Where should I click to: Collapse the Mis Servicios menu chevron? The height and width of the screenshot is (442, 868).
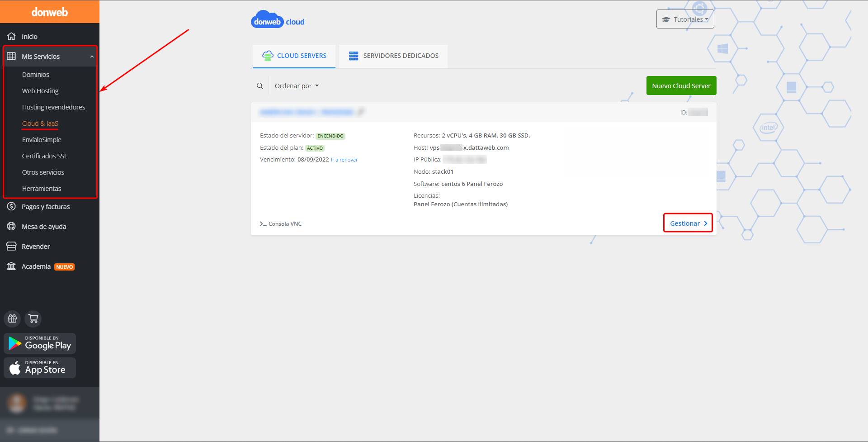point(92,57)
